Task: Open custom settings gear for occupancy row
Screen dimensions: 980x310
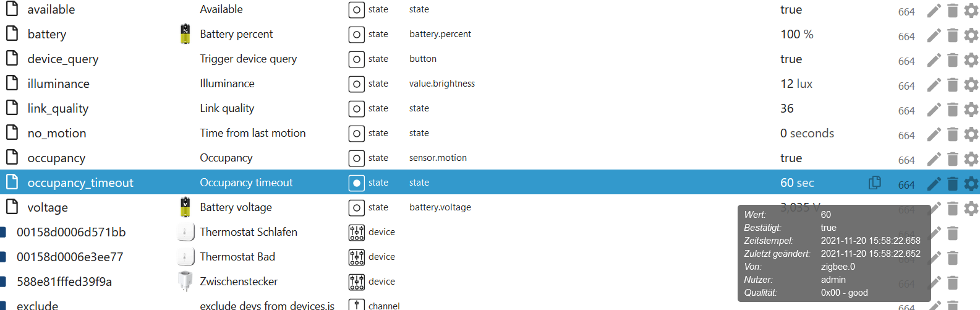Action: point(971,159)
